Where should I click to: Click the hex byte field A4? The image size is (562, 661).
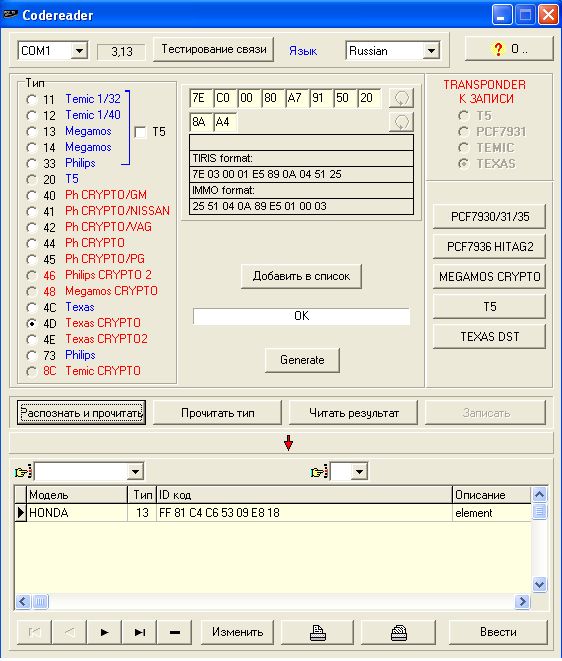(x=225, y=122)
